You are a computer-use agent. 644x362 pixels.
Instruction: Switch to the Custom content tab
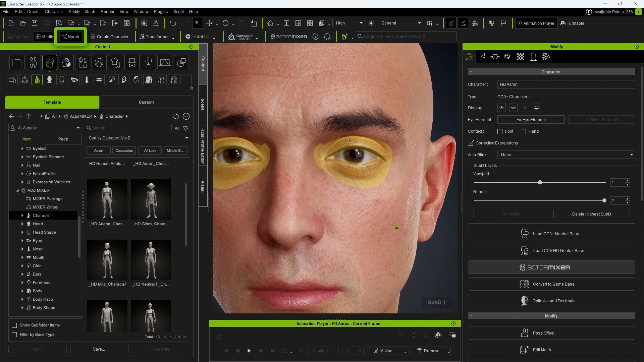coord(146,102)
